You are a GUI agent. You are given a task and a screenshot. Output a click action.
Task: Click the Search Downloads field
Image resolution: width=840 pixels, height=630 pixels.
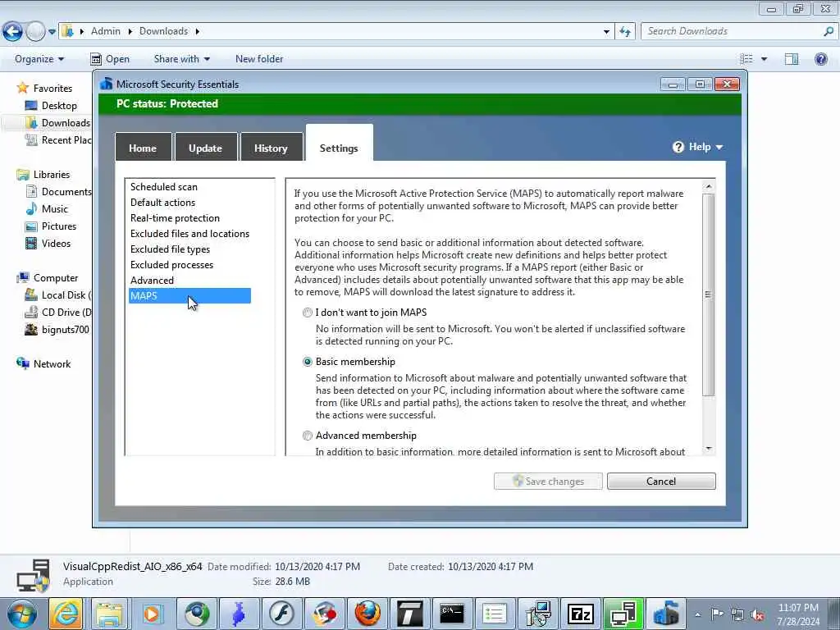click(733, 31)
